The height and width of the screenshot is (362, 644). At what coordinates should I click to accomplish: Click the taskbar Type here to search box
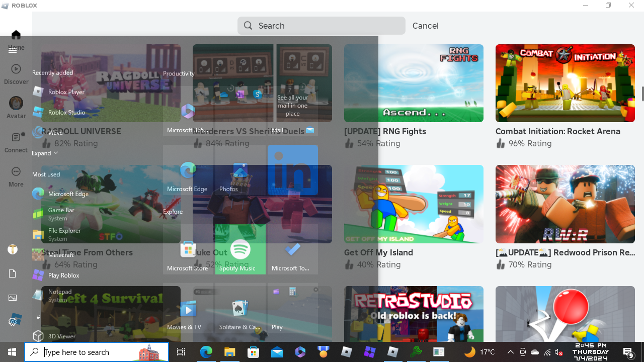click(x=97, y=352)
